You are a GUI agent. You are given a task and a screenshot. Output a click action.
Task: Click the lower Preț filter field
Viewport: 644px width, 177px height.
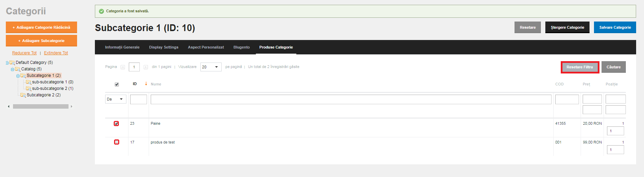592,110
